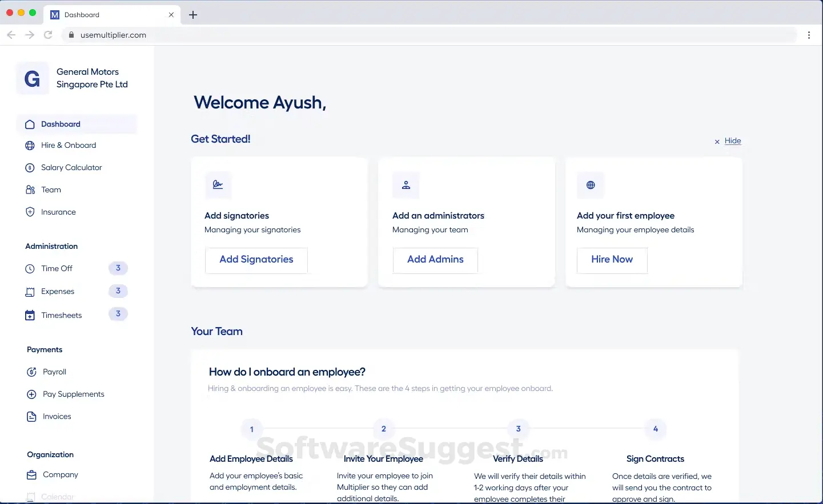The image size is (823, 504).
Task: Click the Add Signatories button
Action: [x=256, y=260]
